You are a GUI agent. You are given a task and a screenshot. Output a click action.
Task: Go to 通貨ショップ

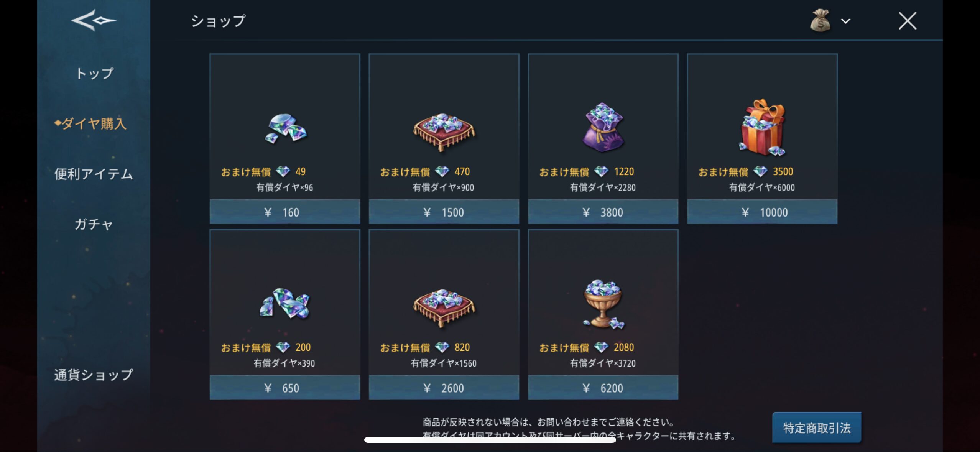click(94, 375)
